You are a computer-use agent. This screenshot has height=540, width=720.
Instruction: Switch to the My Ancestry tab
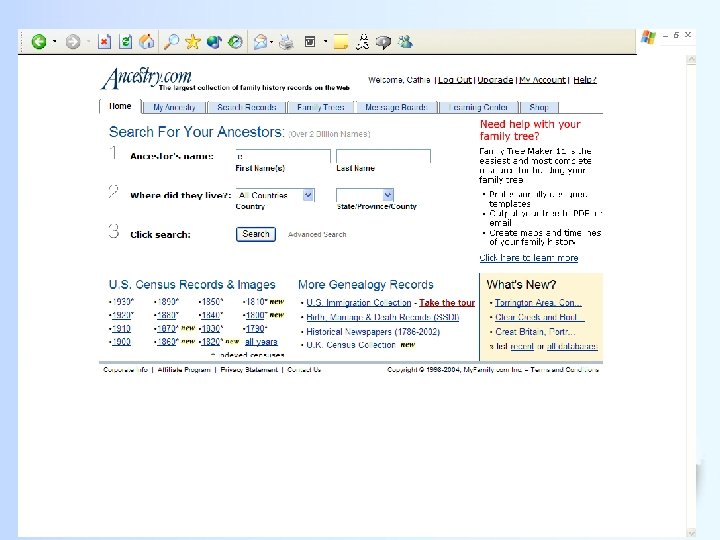tap(174, 107)
